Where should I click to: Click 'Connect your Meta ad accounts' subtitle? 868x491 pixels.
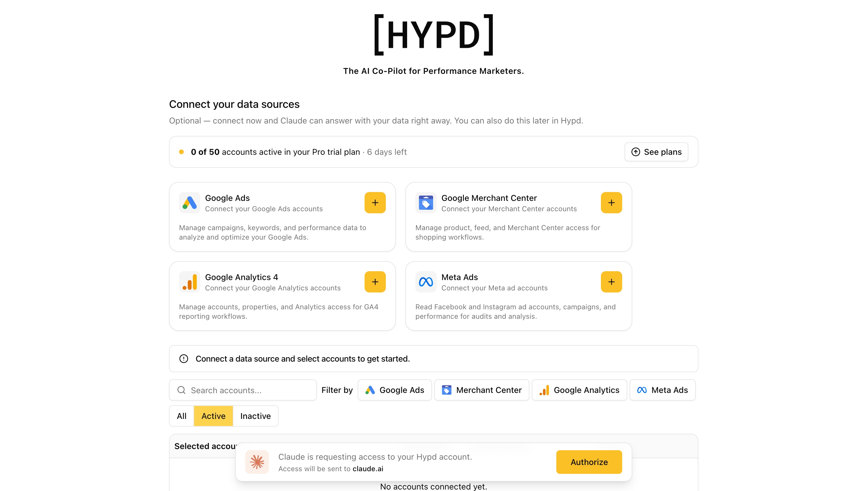coord(494,288)
